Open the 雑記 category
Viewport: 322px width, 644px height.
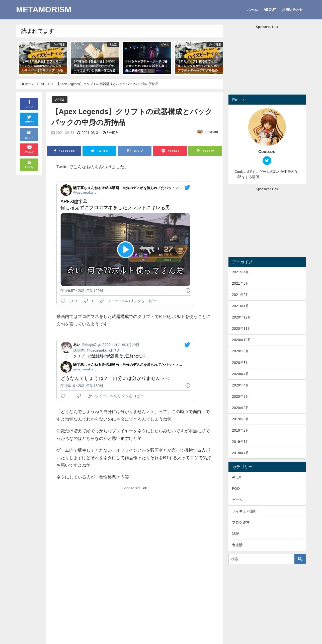coord(267,534)
